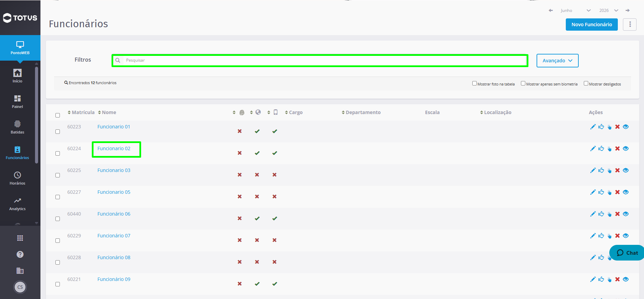The image size is (644, 299).
Task: View Funcionário 09 with eye icon
Action: click(626, 279)
